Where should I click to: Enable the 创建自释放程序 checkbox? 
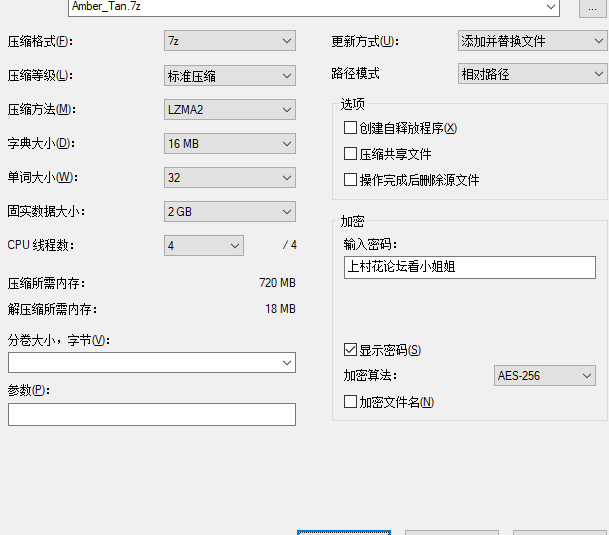coord(350,128)
